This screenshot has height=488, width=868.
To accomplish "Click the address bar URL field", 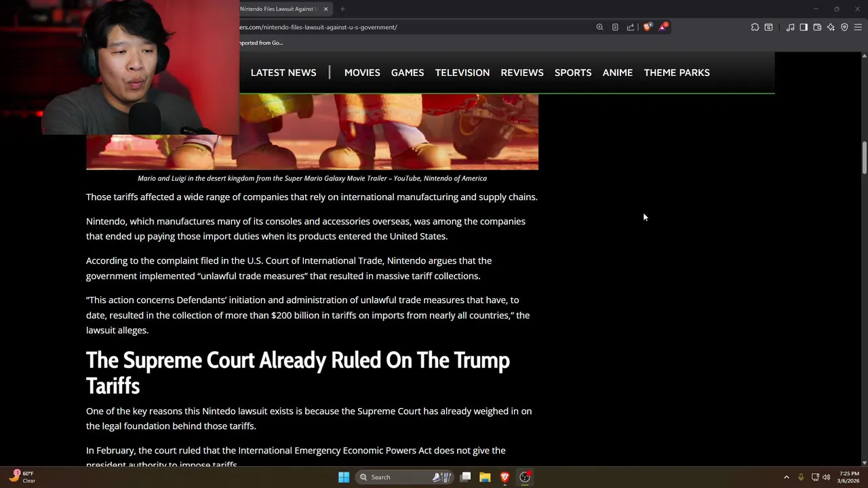I will pos(414,27).
